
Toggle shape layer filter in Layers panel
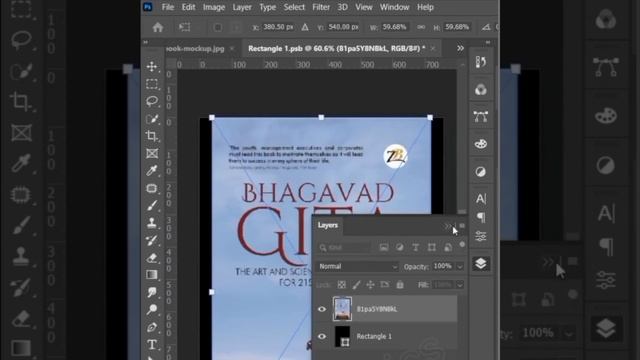431,247
